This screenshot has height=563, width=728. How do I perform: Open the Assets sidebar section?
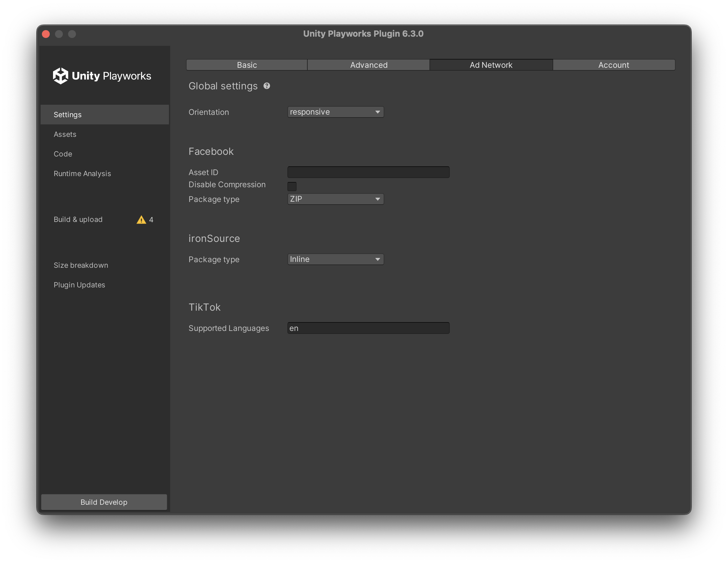(x=105, y=134)
